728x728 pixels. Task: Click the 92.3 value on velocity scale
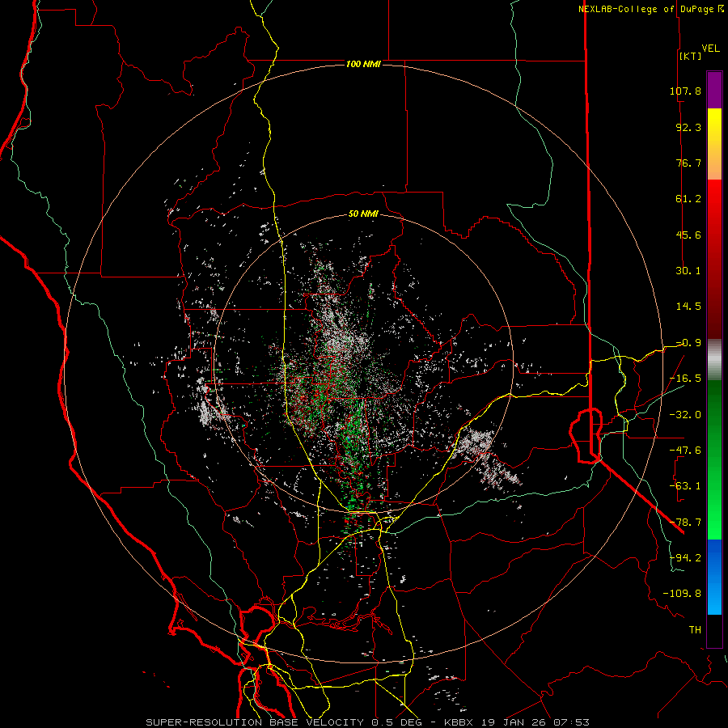pyautogui.click(x=688, y=127)
